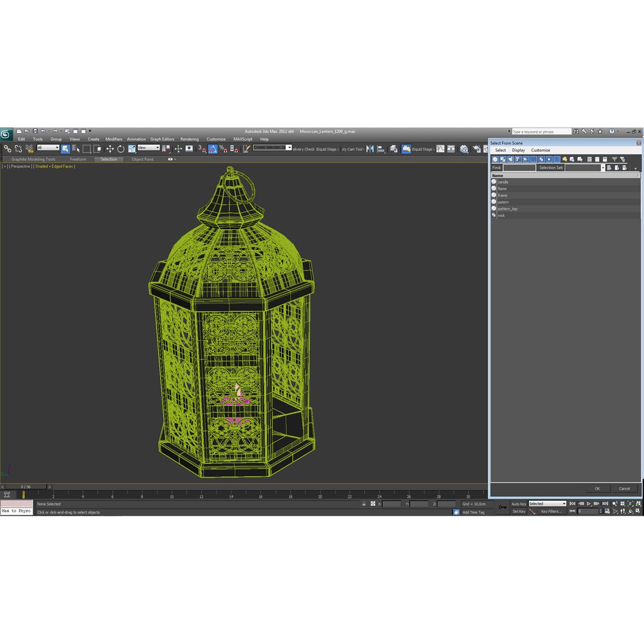Click the 3ds Max application logo button

click(6, 134)
